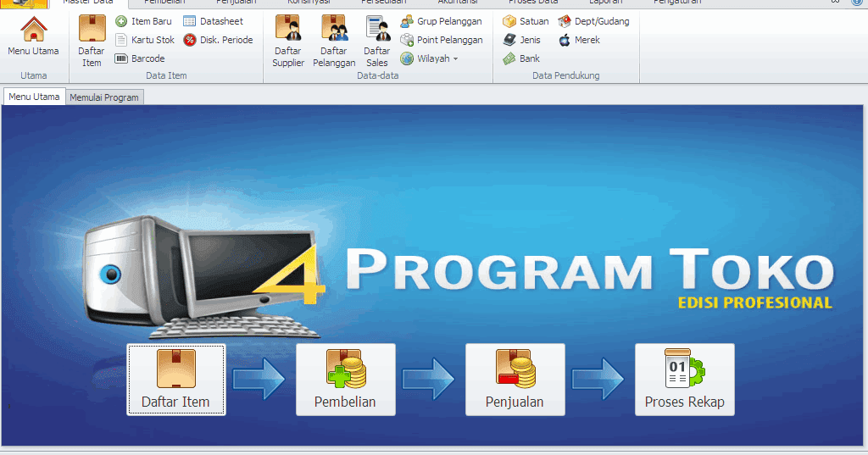Screen dimensions: 868x455
Task: Add a new item with Item Baru
Action: [143, 21]
